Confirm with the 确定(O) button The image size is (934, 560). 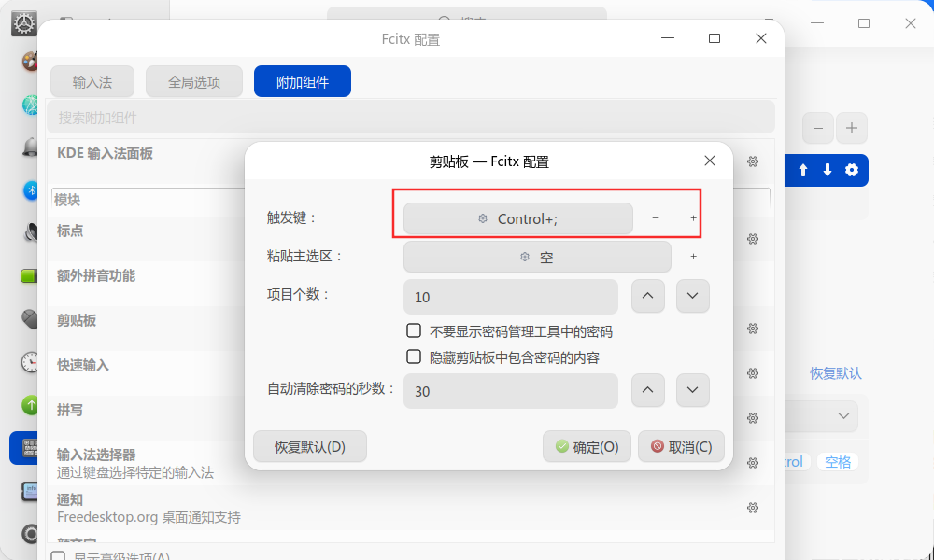pyautogui.click(x=587, y=446)
